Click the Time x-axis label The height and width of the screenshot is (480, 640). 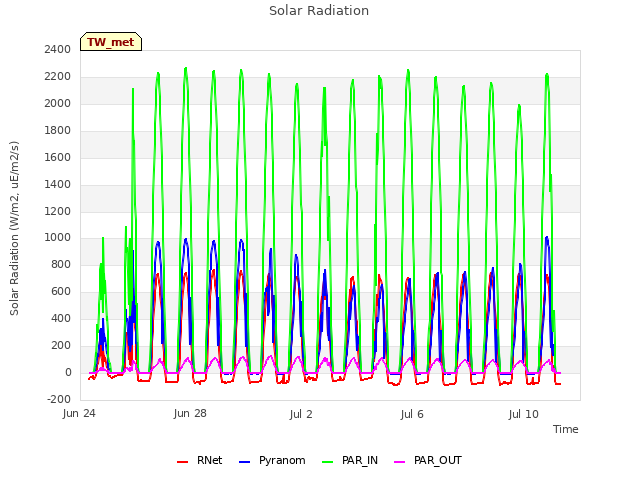(x=565, y=429)
